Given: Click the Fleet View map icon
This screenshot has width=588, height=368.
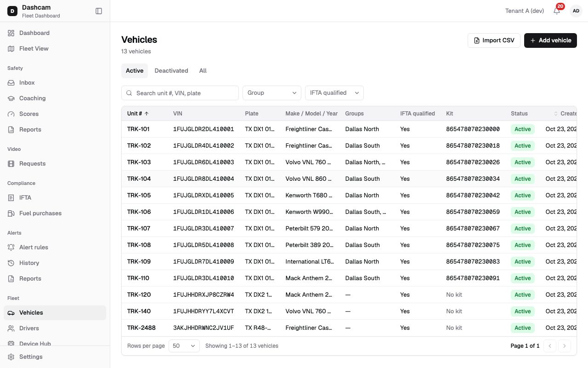Looking at the screenshot, I should click(x=11, y=49).
